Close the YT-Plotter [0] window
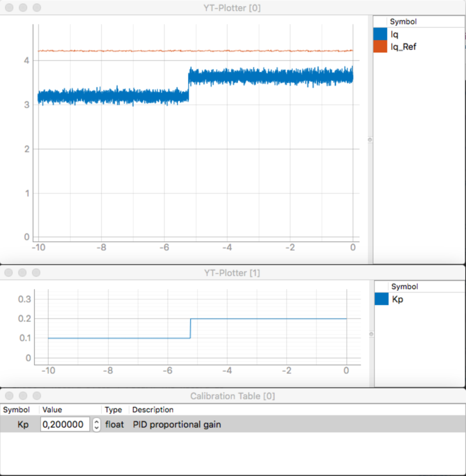466x476 pixels. [x=9, y=8]
